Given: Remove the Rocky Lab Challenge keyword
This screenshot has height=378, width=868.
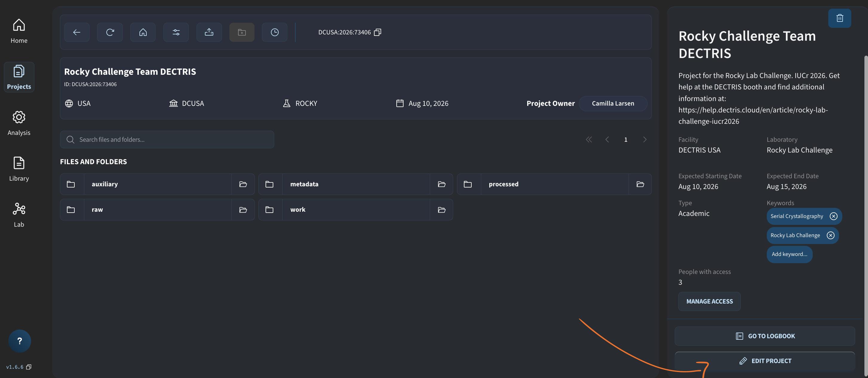Looking at the screenshot, I should (831, 235).
